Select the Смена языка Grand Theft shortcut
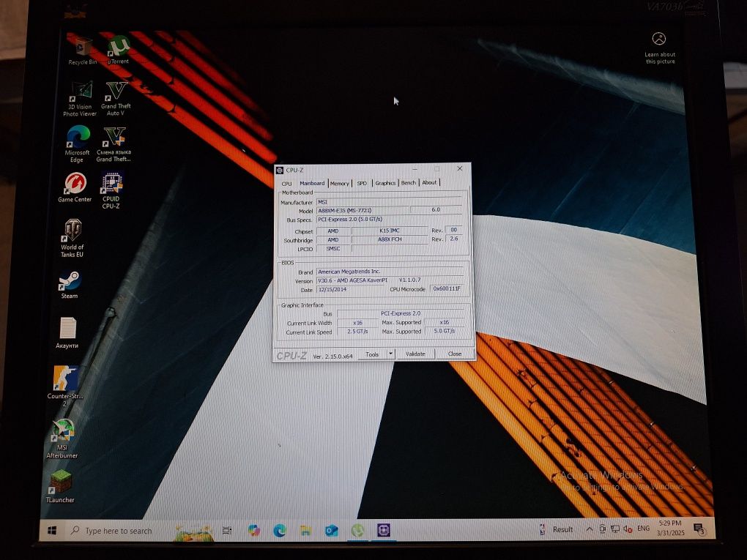This screenshot has height=560, width=747. coord(114,143)
